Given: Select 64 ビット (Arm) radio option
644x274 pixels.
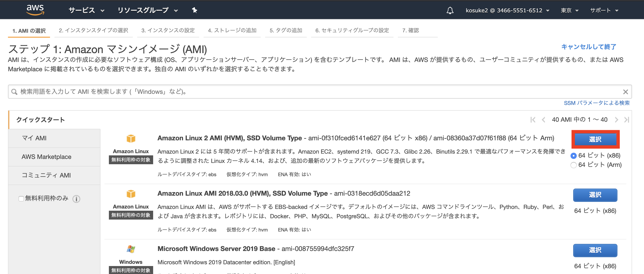Looking at the screenshot, I should pos(574,165).
